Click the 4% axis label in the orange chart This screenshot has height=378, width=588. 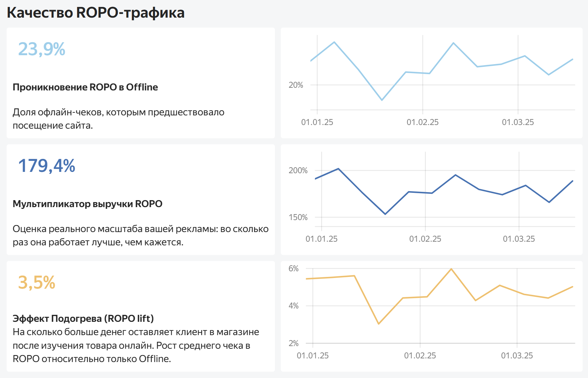294,306
